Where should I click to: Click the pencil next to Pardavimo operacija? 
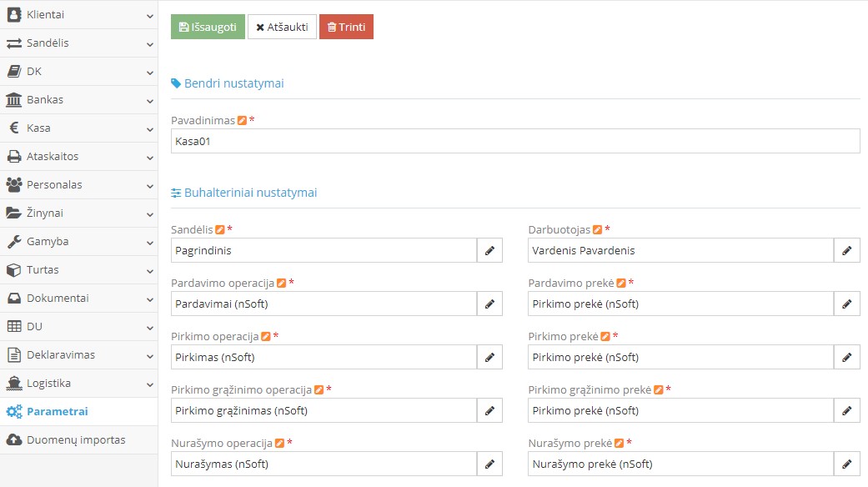[489, 304]
